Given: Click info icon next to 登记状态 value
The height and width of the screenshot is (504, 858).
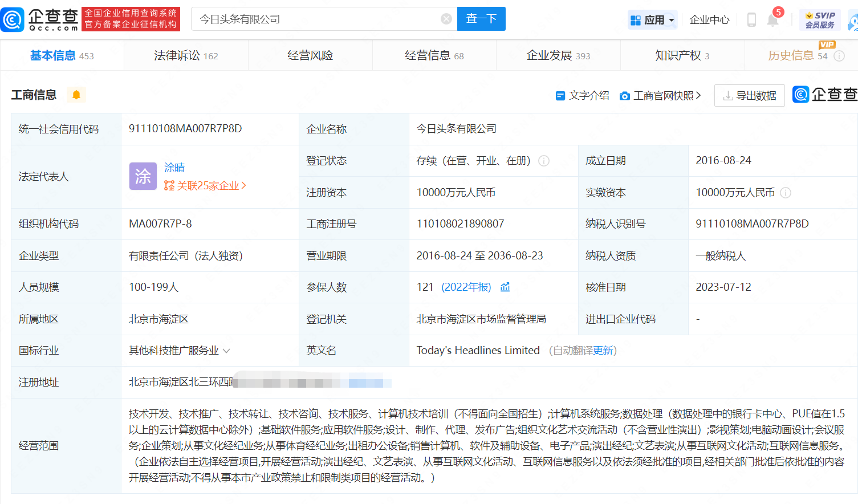Looking at the screenshot, I should click(x=544, y=161).
